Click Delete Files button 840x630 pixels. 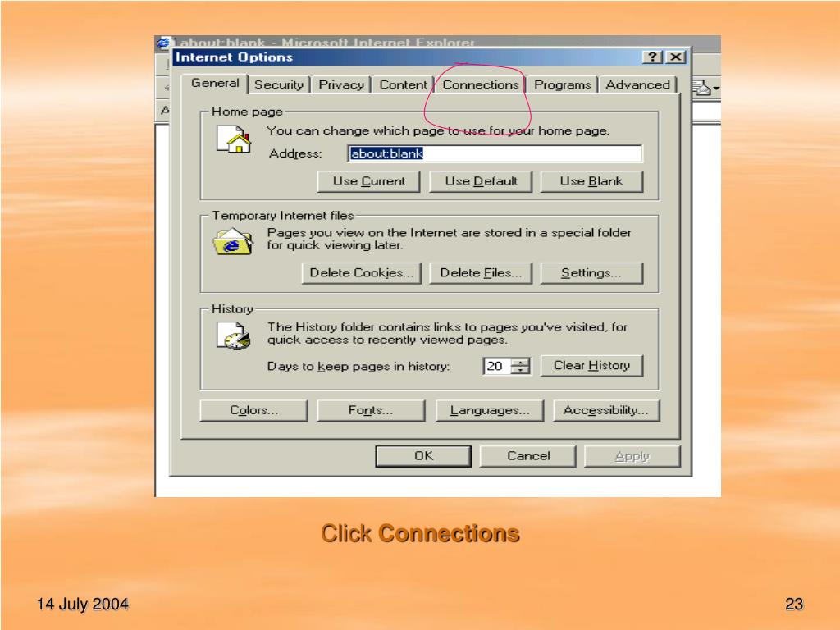click(x=481, y=272)
